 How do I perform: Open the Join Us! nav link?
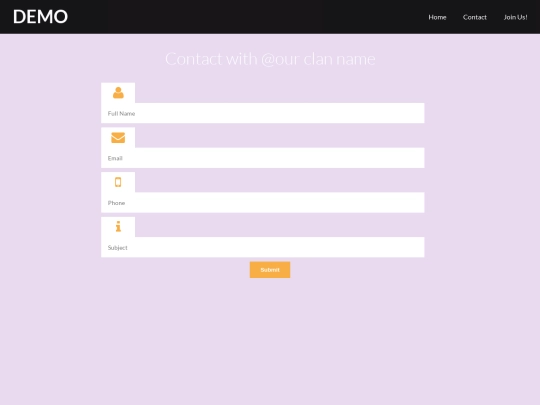tap(515, 17)
